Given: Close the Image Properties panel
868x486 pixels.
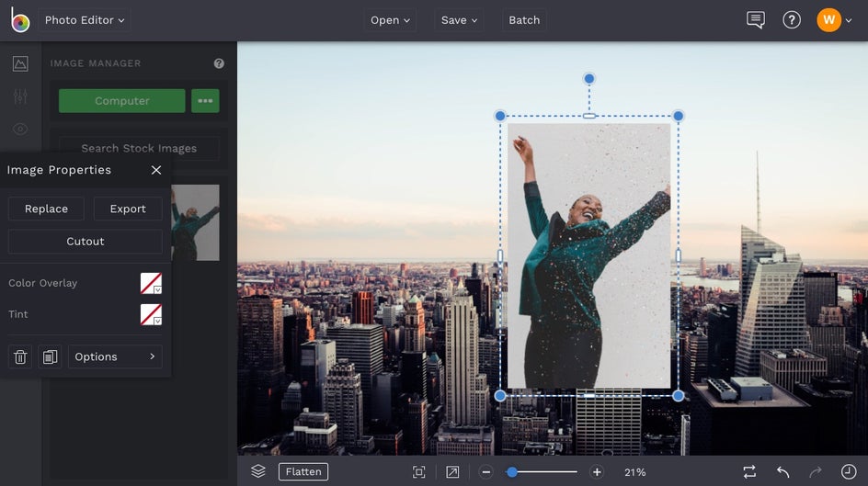Looking at the screenshot, I should 156,170.
